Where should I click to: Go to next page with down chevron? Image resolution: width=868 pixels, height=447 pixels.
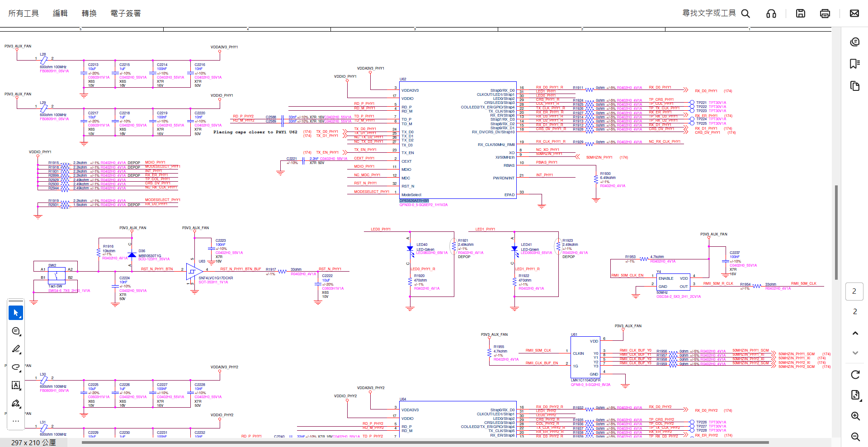(855, 353)
